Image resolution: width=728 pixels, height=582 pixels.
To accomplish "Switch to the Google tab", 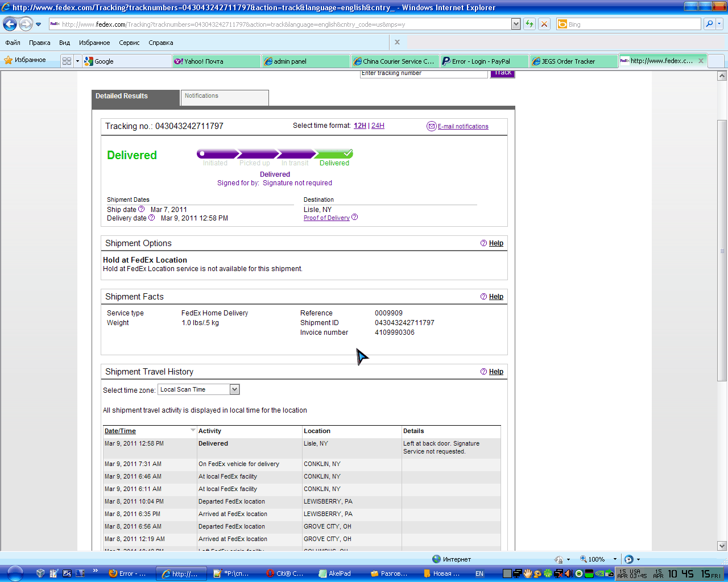I will tap(127, 61).
